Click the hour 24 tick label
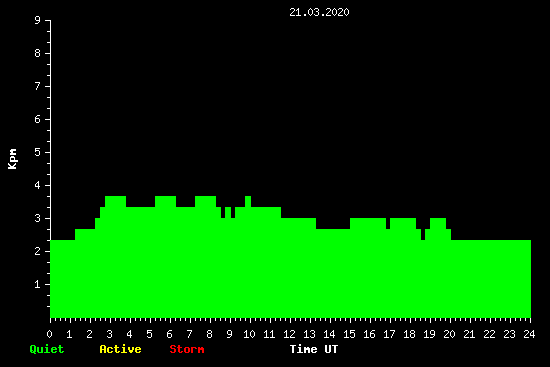 click(x=529, y=334)
